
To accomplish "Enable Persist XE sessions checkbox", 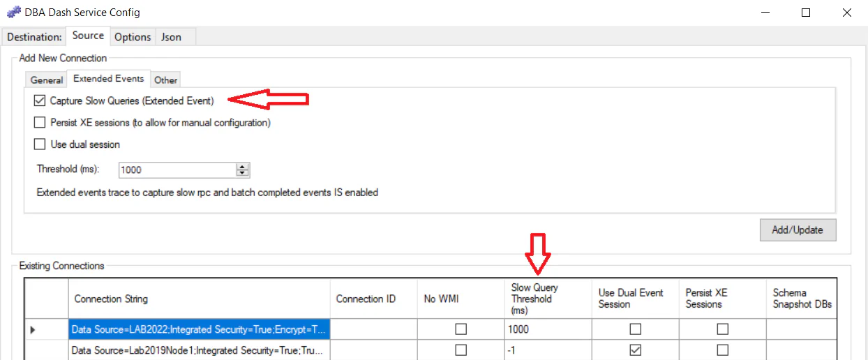I will coord(40,123).
